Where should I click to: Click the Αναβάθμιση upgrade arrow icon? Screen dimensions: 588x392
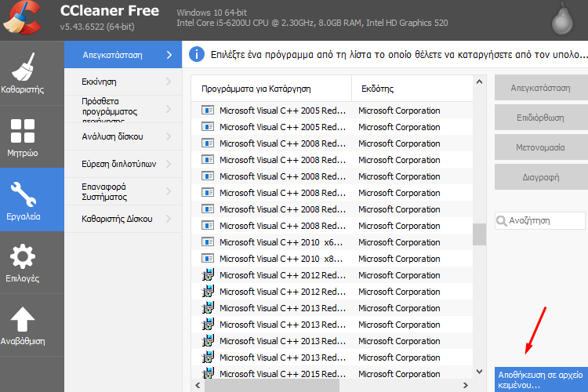point(24,319)
